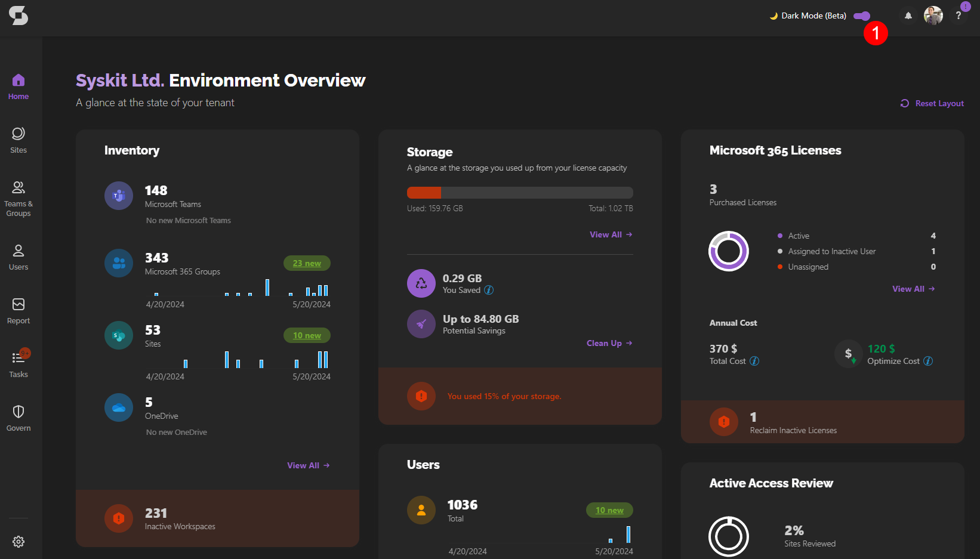
Task: Click the storage usage progress bar
Action: 519,192
